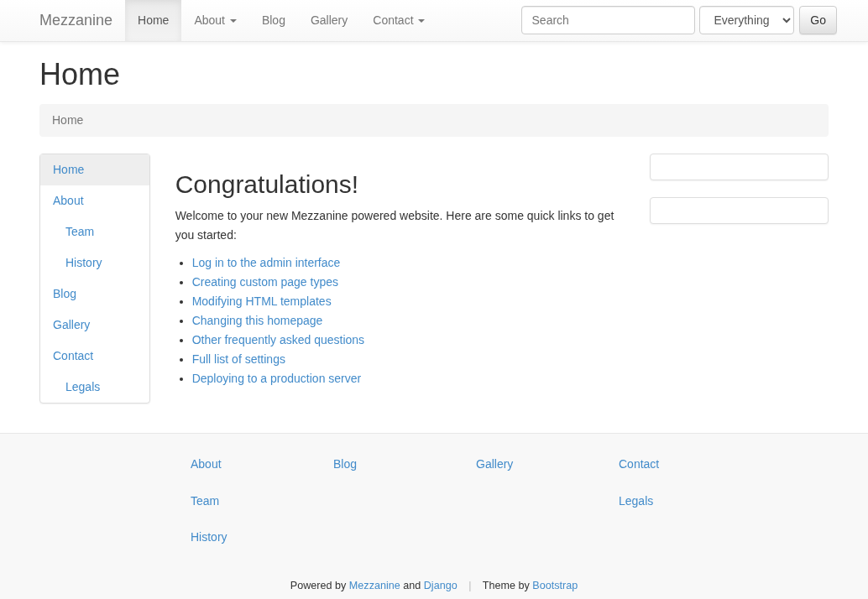Follow 'Modifying HTML templates' link
This screenshot has width=868, height=599.
(261, 301)
